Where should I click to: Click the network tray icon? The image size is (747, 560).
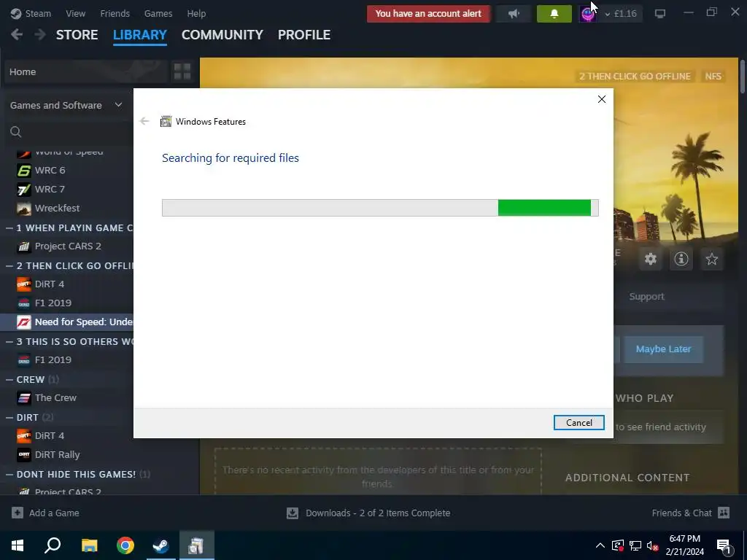tap(635, 545)
